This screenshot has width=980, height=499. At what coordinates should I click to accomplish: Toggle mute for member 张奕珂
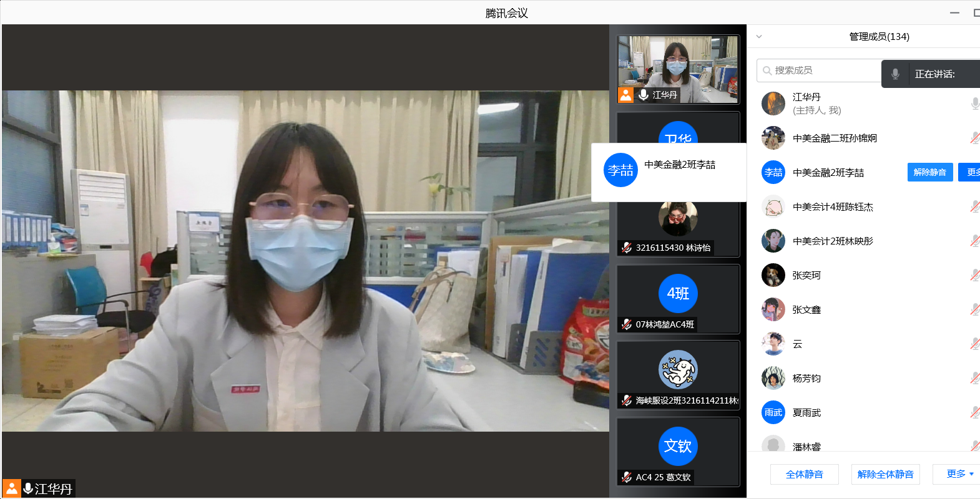(x=974, y=275)
